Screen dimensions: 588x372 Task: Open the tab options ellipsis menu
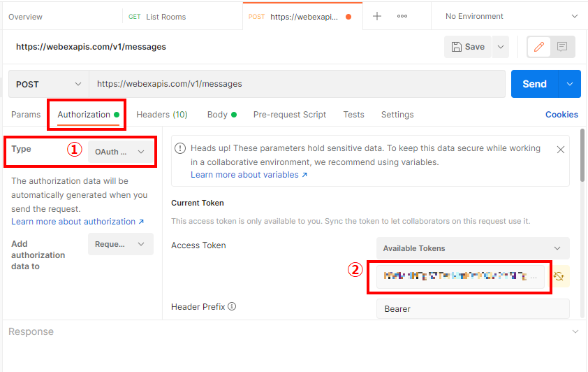click(x=402, y=16)
